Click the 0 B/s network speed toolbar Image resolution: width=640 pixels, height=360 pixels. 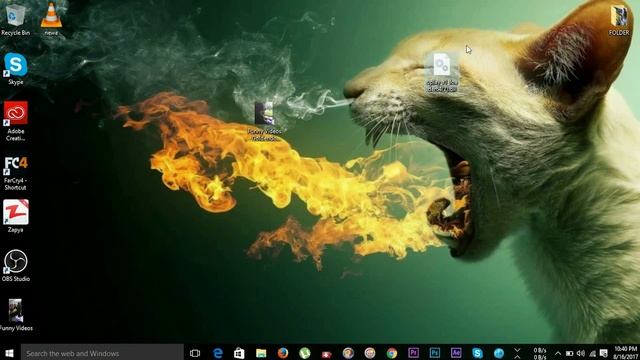pyautogui.click(x=540, y=353)
